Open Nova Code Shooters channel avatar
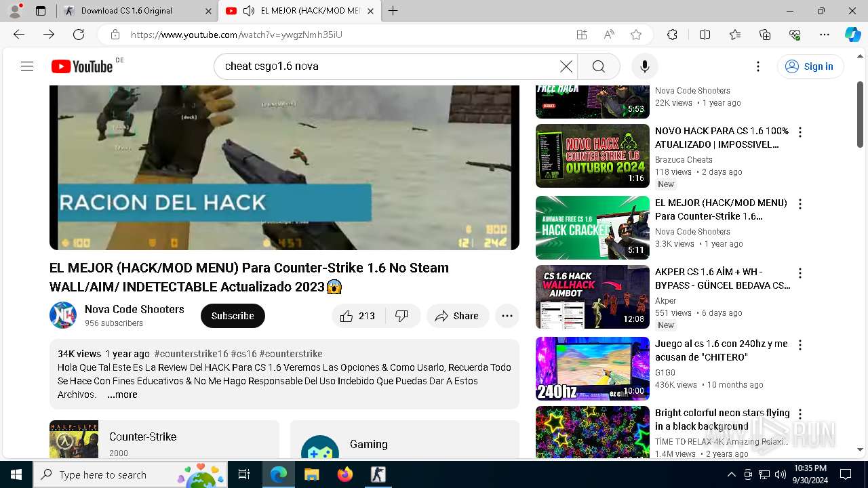Image resolution: width=868 pixels, height=488 pixels. tap(63, 315)
